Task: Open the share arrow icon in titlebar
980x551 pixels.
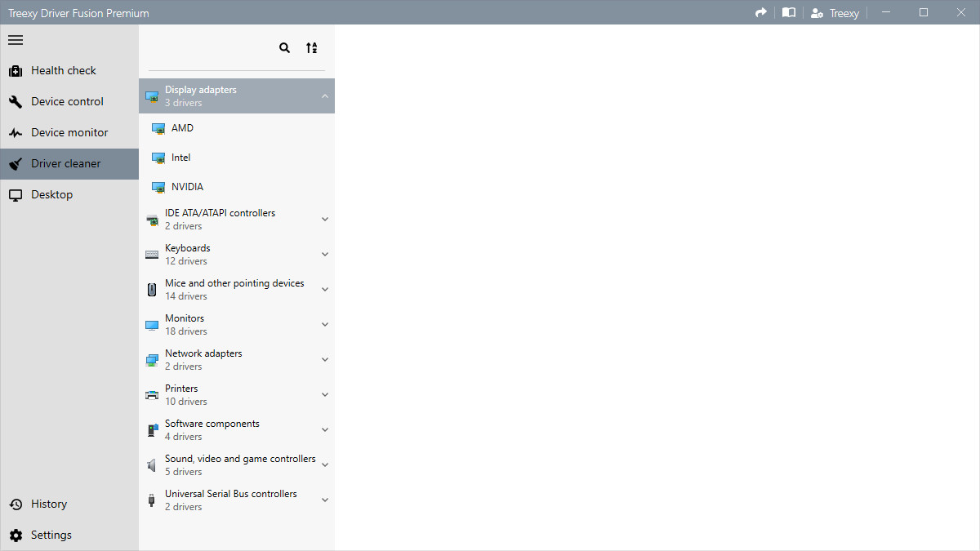Action: (x=761, y=12)
